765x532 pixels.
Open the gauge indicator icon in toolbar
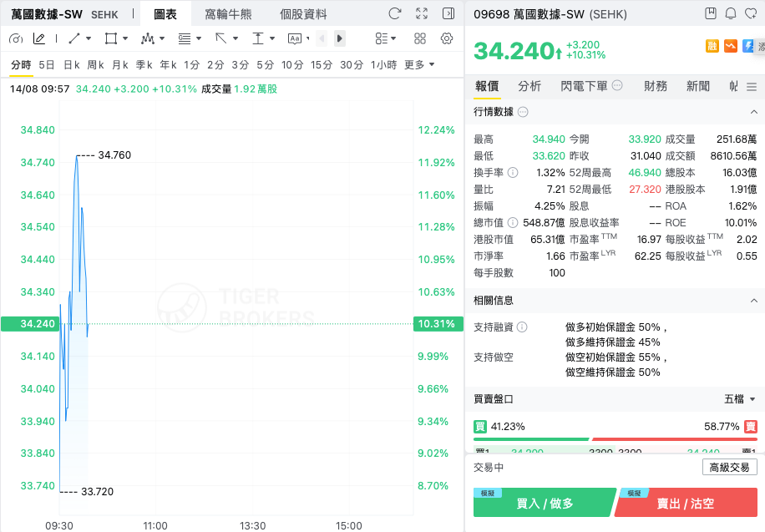pos(16,38)
